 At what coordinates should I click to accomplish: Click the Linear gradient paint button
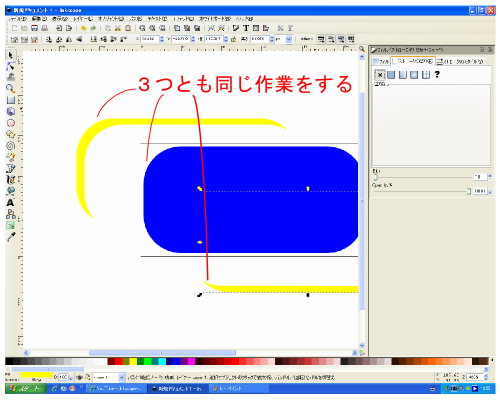click(403, 75)
